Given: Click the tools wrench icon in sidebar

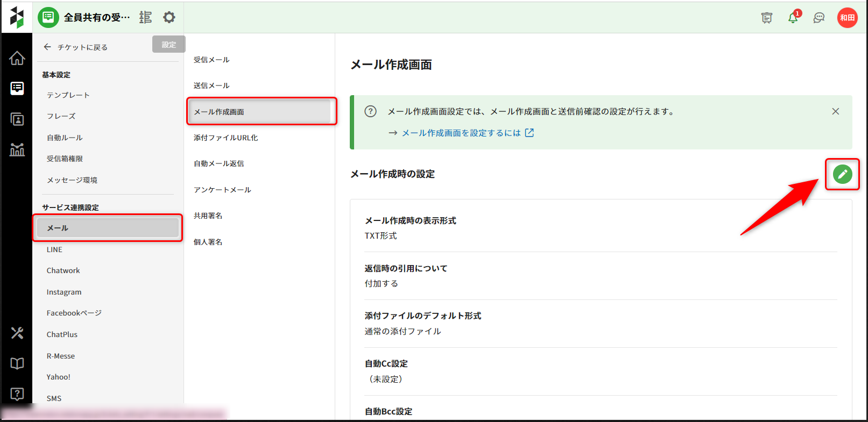Looking at the screenshot, I should click(x=17, y=333).
